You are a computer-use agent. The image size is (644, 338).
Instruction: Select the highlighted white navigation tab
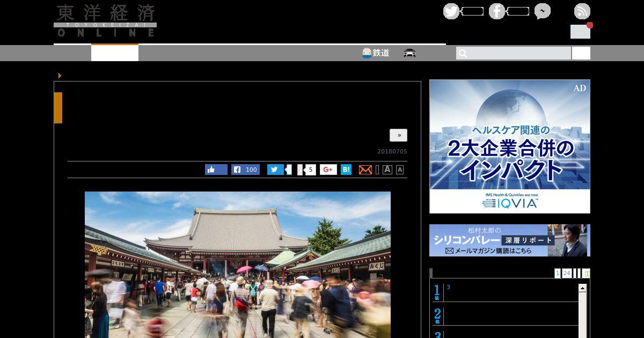tap(115, 53)
